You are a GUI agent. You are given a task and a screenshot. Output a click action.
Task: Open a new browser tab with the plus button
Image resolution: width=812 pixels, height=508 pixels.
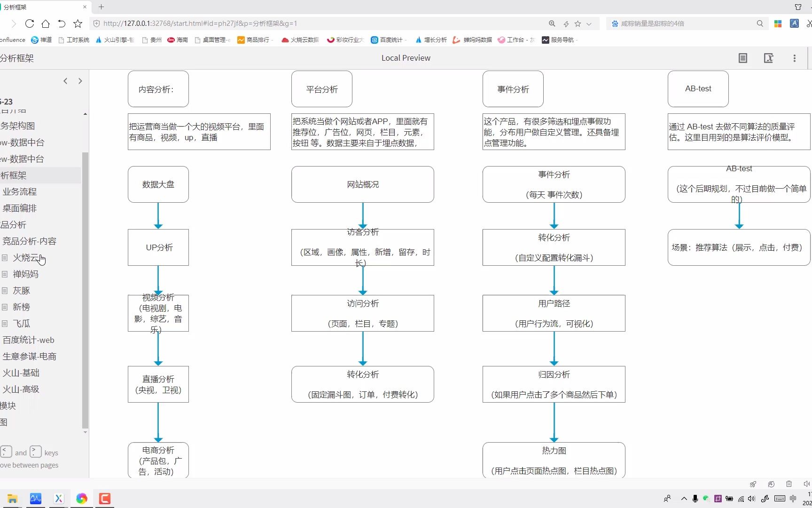tap(101, 7)
